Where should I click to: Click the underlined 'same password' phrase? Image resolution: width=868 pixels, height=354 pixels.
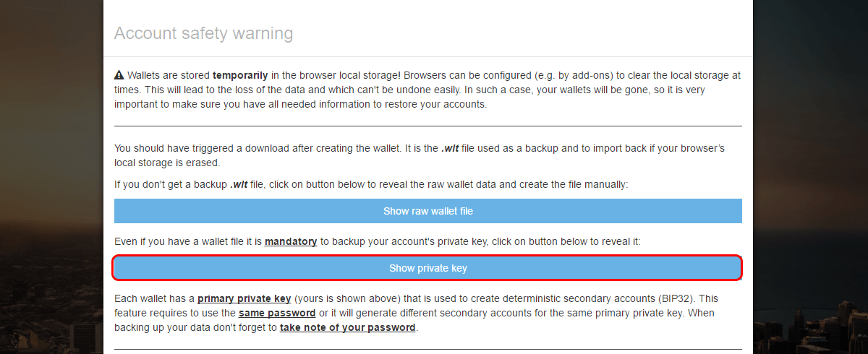tap(278, 313)
